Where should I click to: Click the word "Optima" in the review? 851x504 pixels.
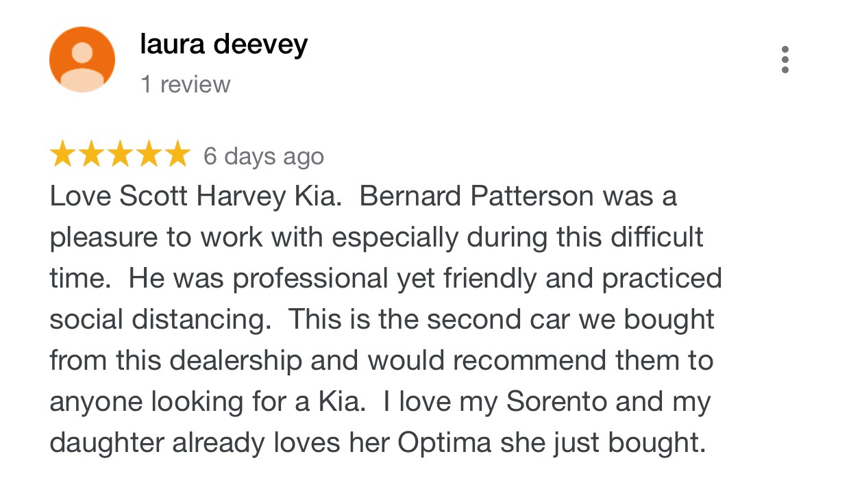point(445,443)
